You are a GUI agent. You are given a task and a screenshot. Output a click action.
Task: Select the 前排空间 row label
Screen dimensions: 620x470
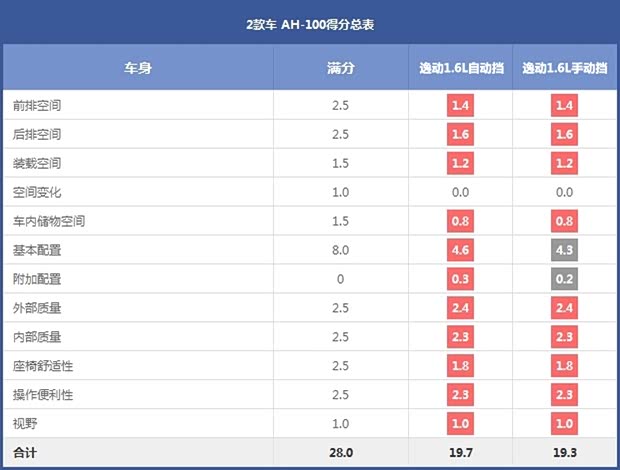[37, 105]
